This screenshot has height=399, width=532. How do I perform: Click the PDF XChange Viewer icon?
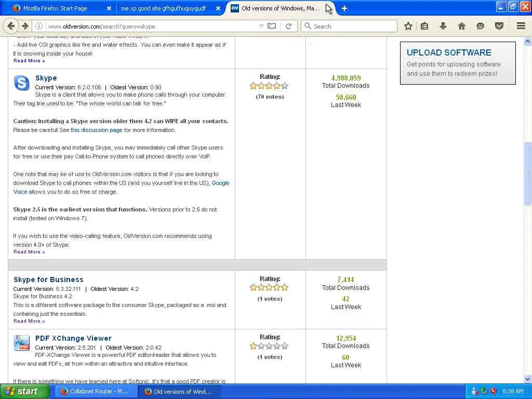click(x=22, y=343)
